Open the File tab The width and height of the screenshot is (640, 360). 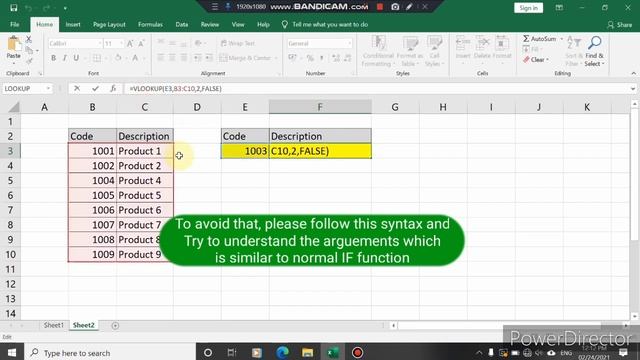(x=15, y=24)
